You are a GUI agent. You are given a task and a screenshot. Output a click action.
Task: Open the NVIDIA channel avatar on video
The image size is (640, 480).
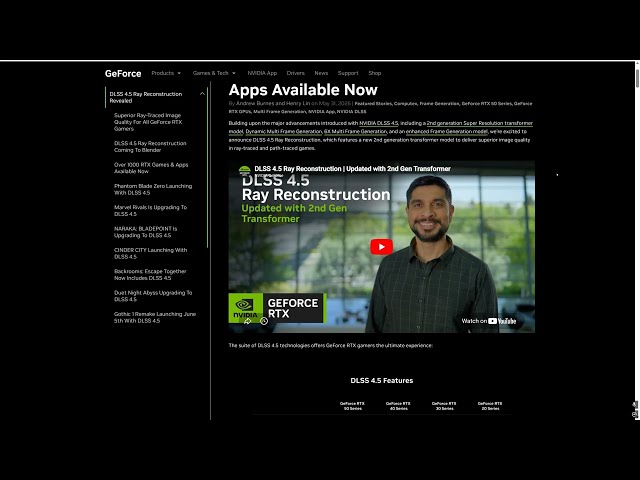pos(244,170)
